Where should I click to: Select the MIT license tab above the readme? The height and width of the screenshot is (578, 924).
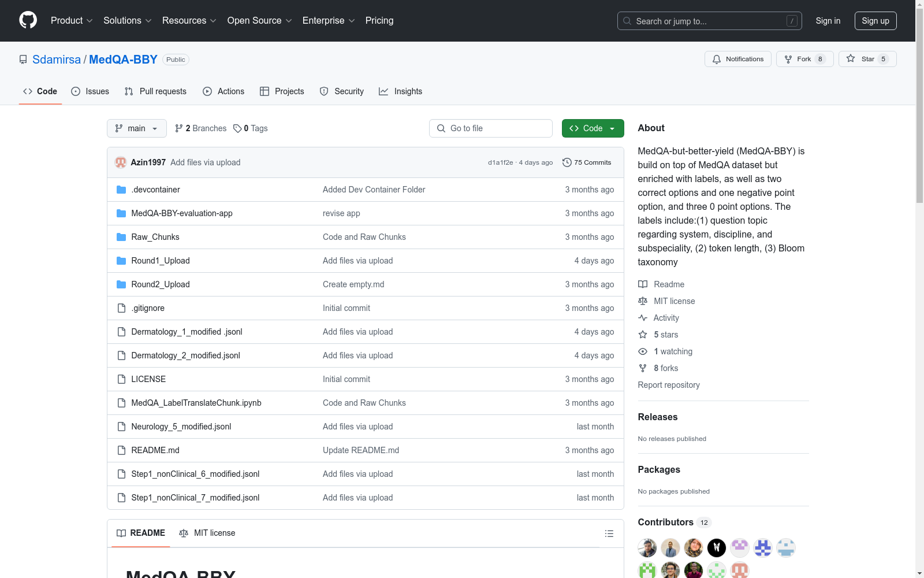click(x=207, y=533)
